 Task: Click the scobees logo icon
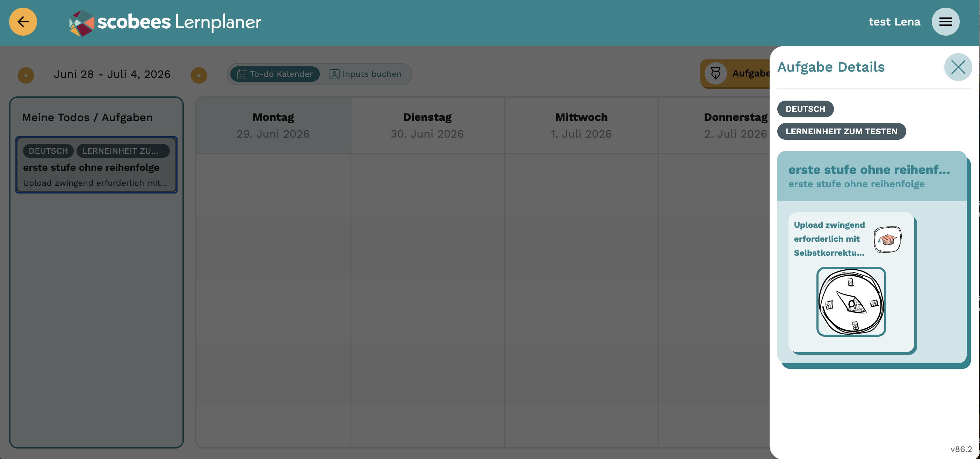click(81, 23)
